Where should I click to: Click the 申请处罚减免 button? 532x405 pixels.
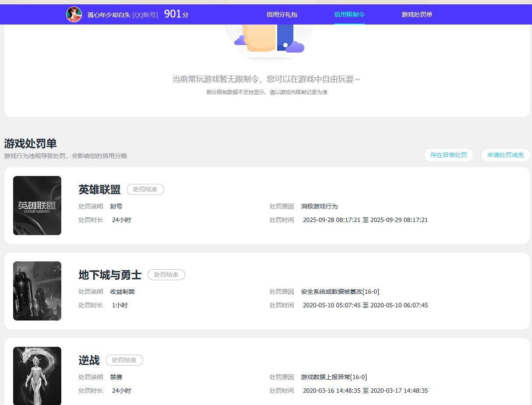[505, 155]
